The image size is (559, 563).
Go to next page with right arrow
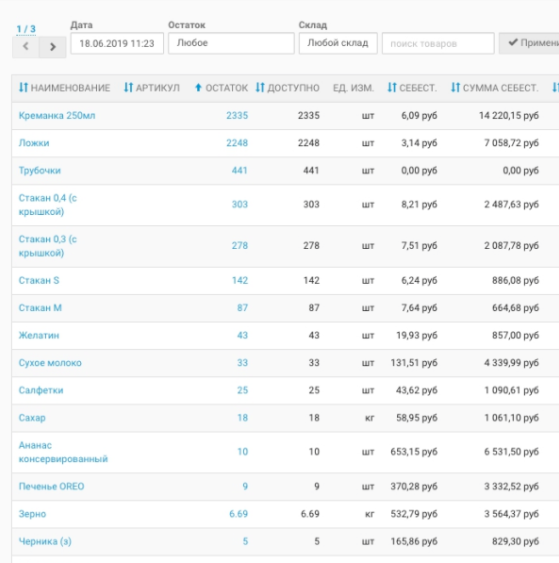[52, 47]
